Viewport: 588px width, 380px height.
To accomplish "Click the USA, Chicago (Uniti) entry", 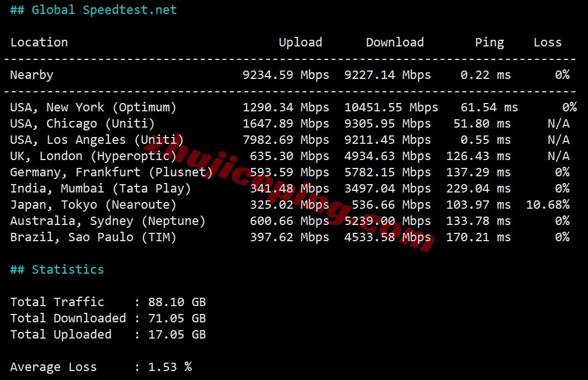I will click(x=82, y=124).
